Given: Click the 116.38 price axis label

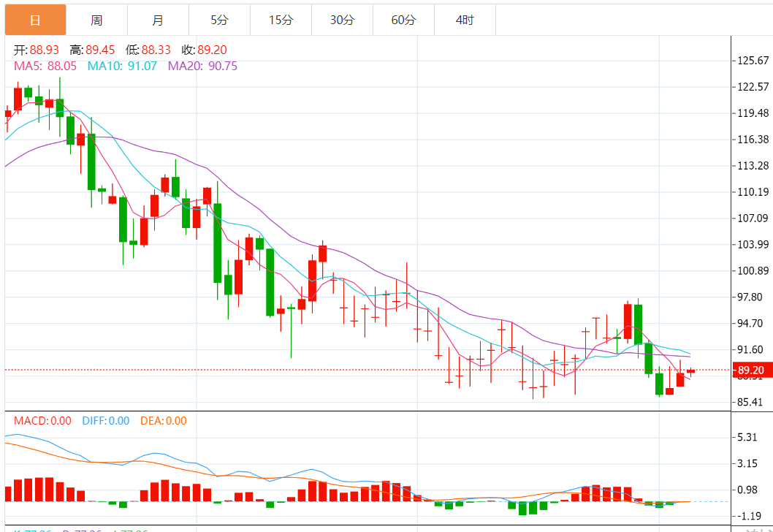Looking at the screenshot, I should pyautogui.click(x=753, y=140).
